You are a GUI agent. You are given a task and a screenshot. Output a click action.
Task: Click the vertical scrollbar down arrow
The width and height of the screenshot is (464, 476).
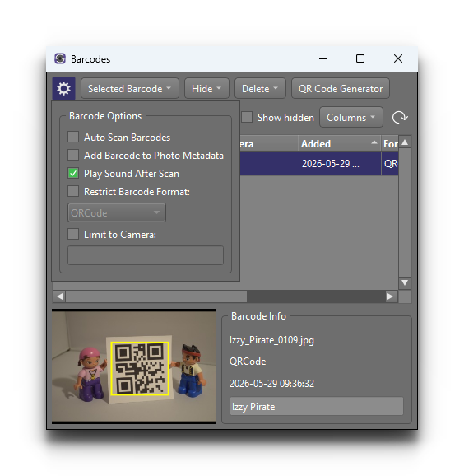[405, 282]
